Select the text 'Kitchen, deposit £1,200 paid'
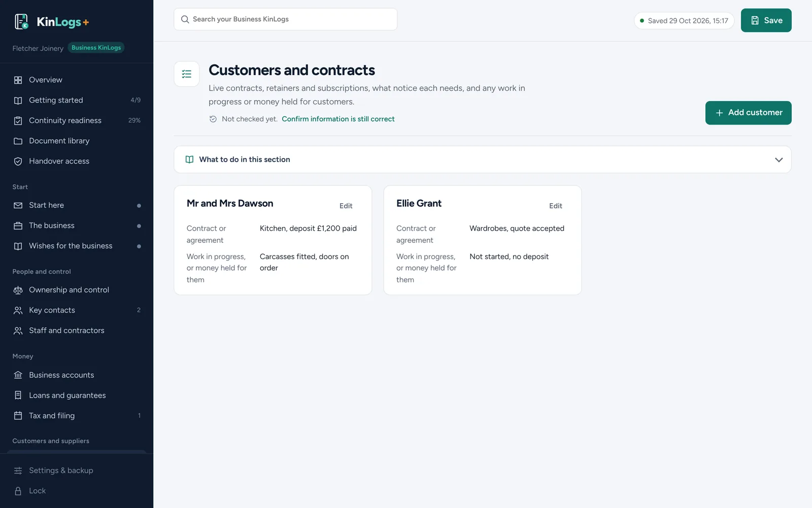 [x=308, y=229]
